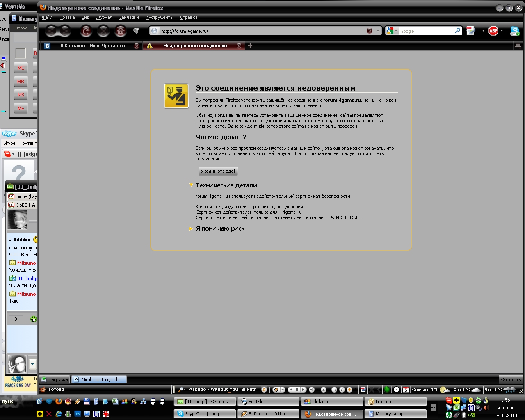Click the URL address field

(x=262, y=31)
